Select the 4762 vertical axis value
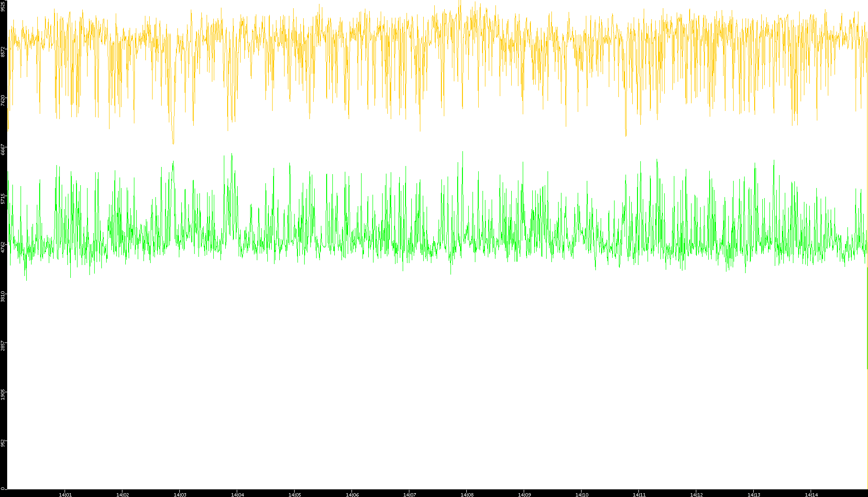The height and width of the screenshot is (497, 868). pos(3,247)
